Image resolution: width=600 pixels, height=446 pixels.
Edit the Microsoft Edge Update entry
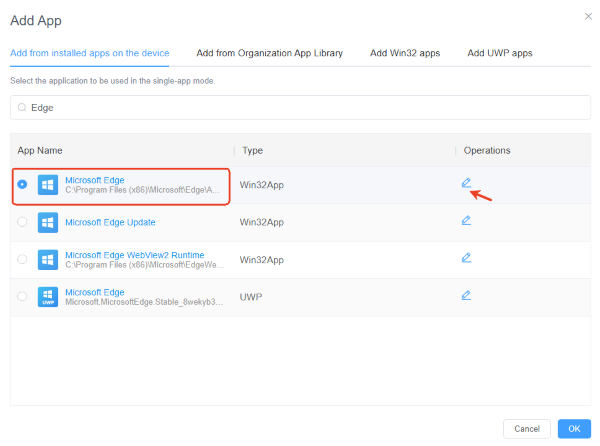466,220
